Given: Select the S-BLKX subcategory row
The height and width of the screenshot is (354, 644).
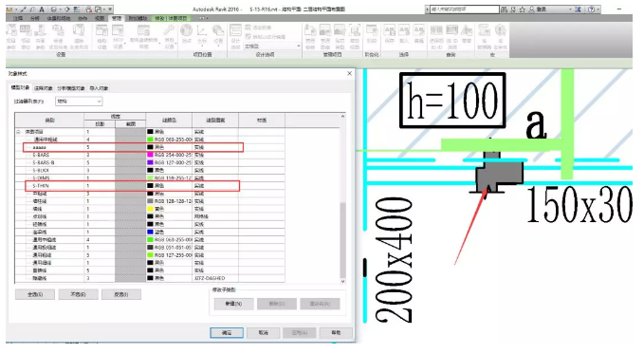Looking at the screenshot, I should 150,170.
